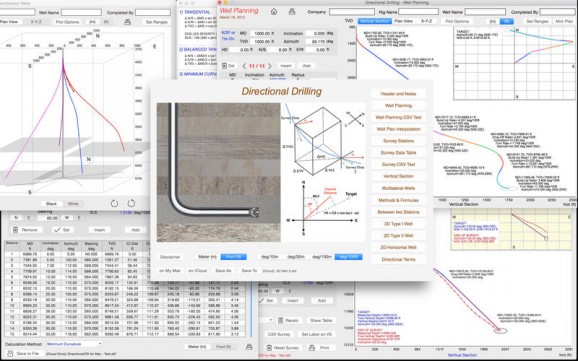Choose deg/30m dogleg unit
This screenshot has width=578, height=361.
(296, 257)
